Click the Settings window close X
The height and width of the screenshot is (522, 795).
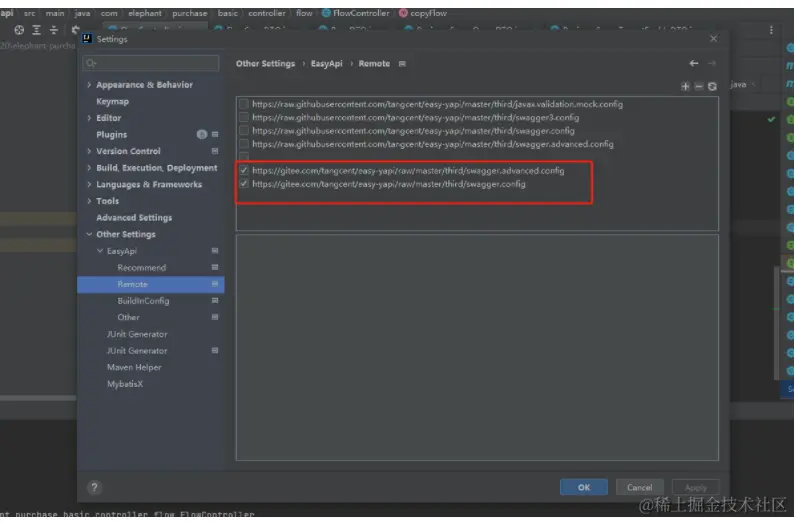[713, 39]
